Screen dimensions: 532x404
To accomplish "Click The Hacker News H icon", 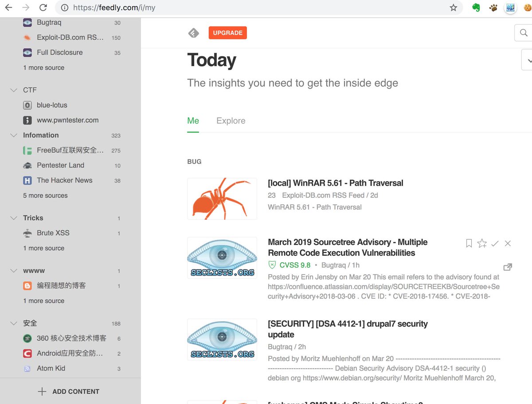I will tap(27, 180).
